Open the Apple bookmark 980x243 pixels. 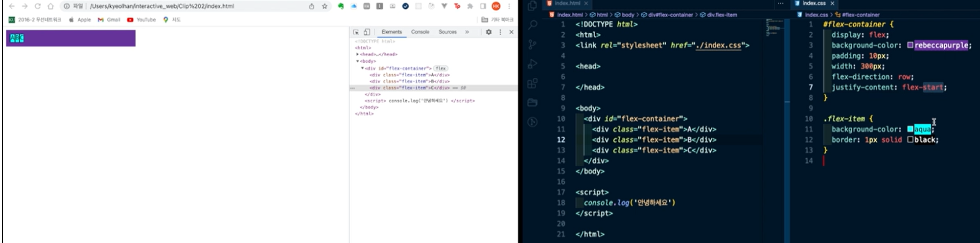[80, 20]
